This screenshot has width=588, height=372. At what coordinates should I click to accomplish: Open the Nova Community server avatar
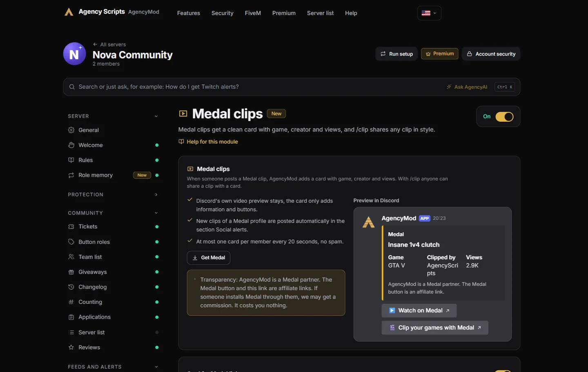[74, 54]
